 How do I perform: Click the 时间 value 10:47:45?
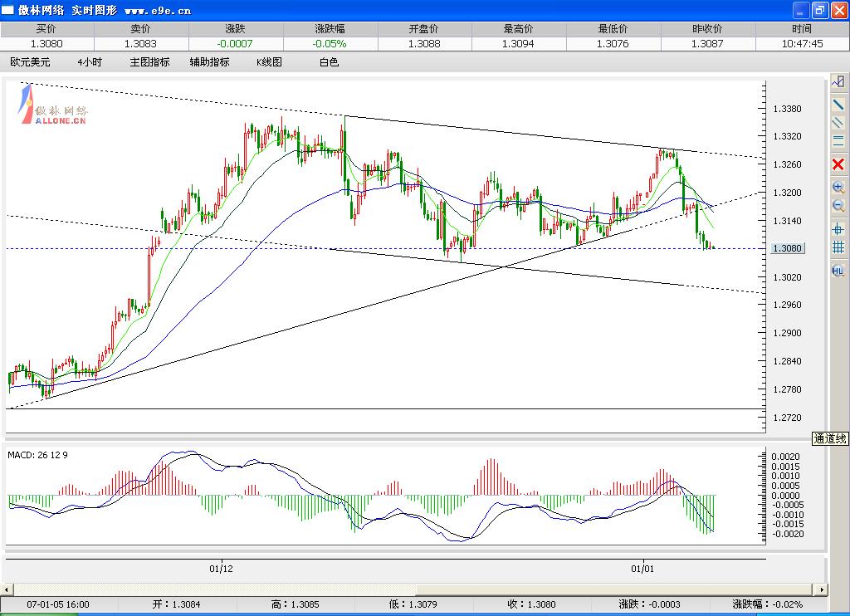coord(803,44)
